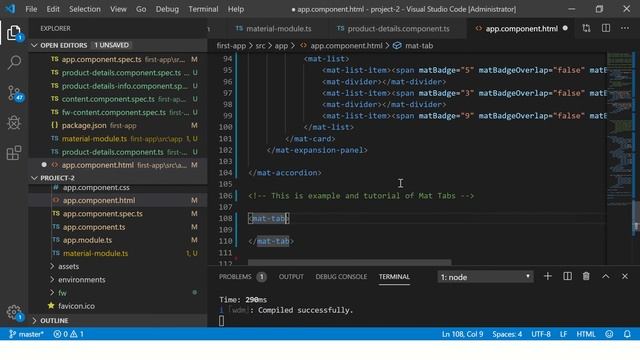Open content.component.spec.ts in Open Editors
This screenshot has height=360, width=640.
click(x=118, y=99)
